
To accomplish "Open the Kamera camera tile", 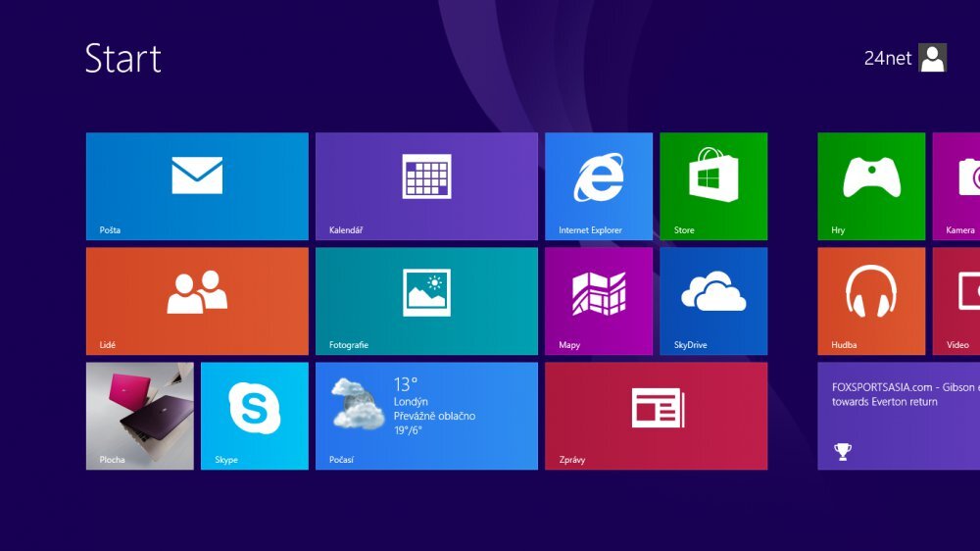I will 957,186.
